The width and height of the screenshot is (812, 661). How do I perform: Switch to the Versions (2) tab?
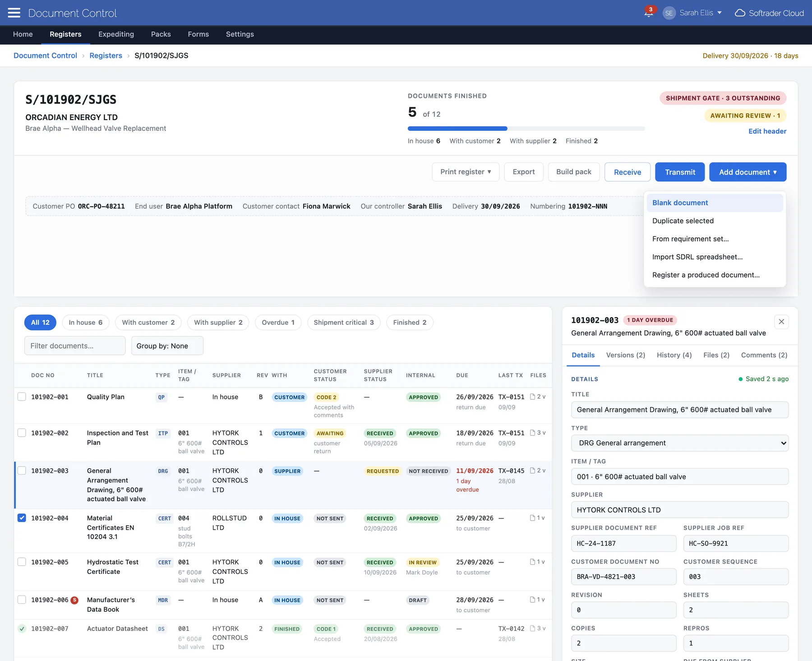click(x=626, y=355)
